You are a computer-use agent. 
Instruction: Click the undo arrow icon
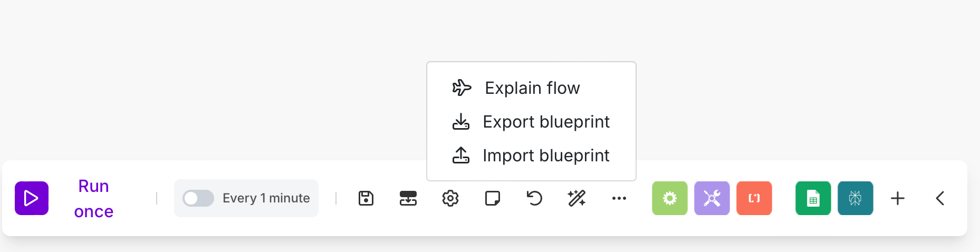[535, 198]
